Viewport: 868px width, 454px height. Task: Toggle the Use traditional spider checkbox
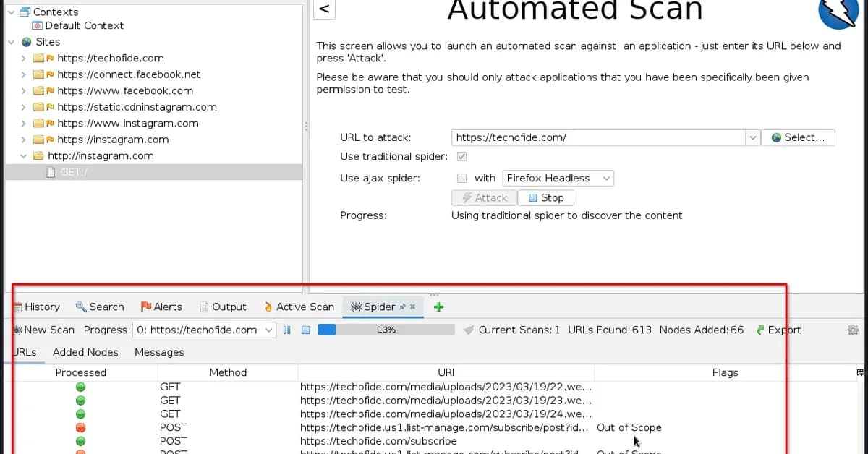(461, 156)
